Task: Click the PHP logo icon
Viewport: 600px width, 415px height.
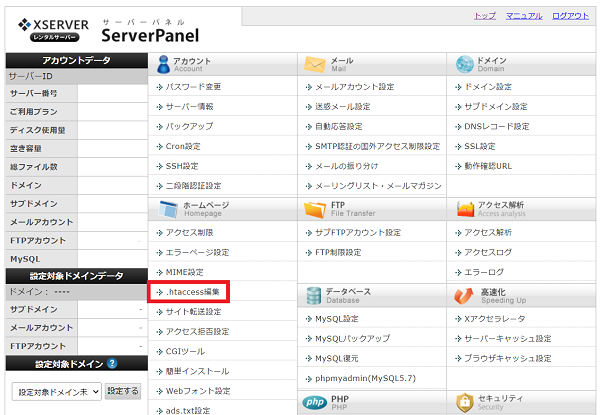Action: click(315, 402)
